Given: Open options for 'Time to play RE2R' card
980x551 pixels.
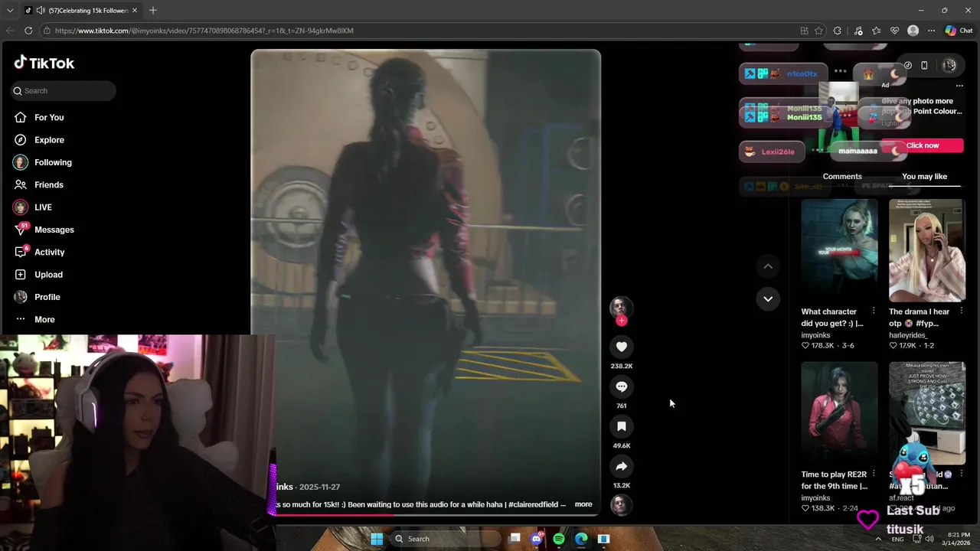Looking at the screenshot, I should tap(874, 474).
